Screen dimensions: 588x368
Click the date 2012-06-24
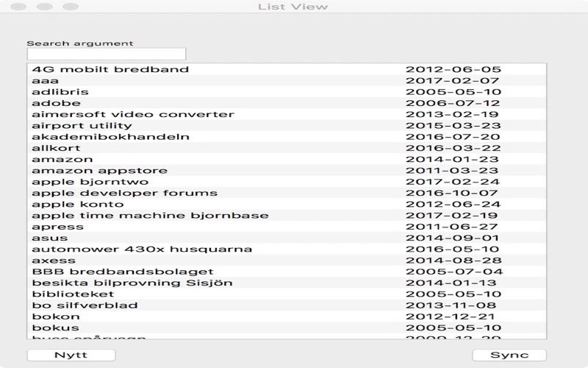pos(453,205)
